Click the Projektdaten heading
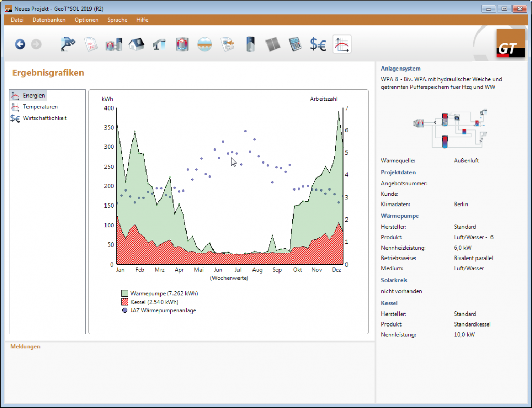 point(398,172)
